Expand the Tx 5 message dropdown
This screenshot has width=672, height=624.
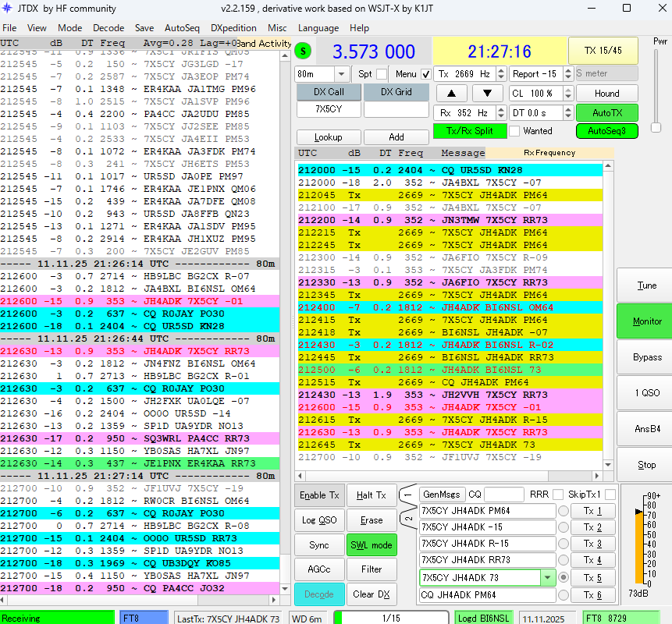tap(548, 578)
